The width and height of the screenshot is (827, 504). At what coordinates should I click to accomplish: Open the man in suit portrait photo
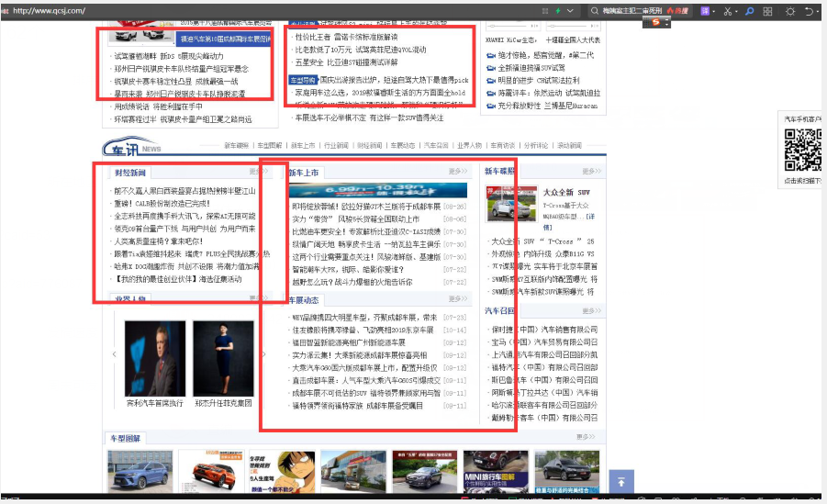[155, 358]
